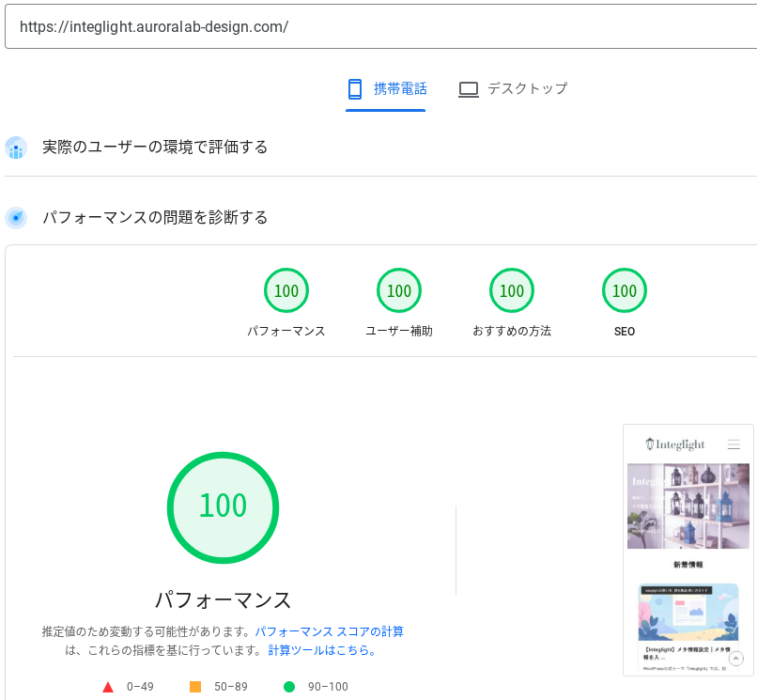Viewport: 757px width, 700px height.
Task: Select the Performance 100 score gauge
Action: (x=286, y=291)
